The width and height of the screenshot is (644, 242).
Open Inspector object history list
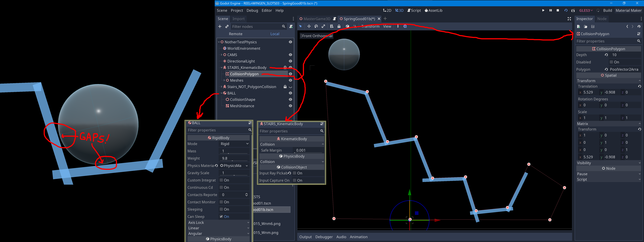coord(639,27)
